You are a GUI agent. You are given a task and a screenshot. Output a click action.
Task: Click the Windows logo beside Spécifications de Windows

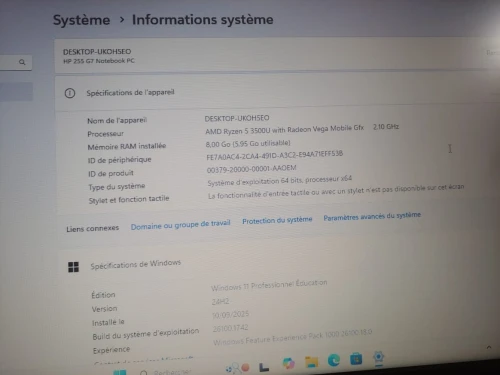point(73,267)
